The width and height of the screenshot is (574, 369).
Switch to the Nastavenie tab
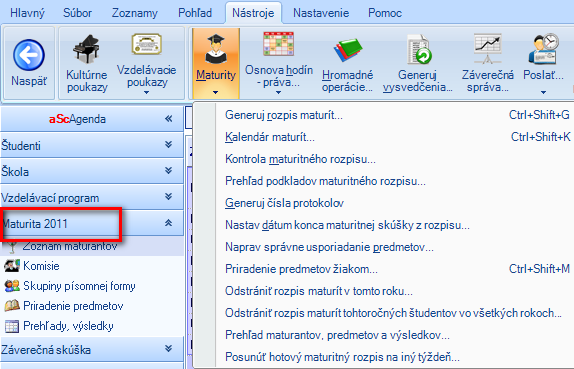321,13
